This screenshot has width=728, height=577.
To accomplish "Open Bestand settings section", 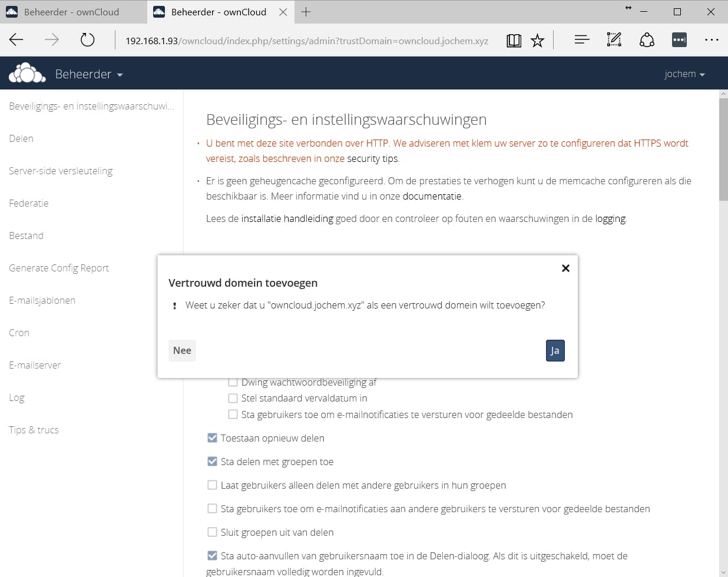I will (27, 236).
